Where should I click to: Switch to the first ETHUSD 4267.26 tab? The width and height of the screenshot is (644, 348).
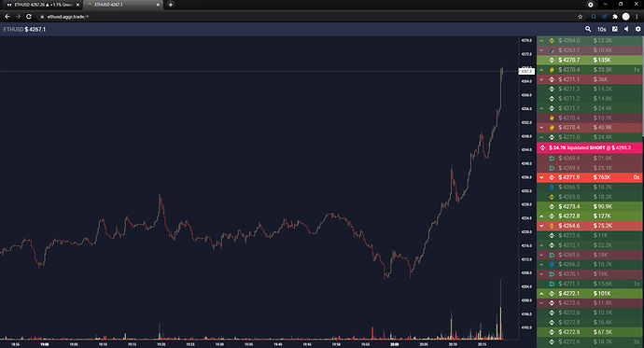(40, 5)
